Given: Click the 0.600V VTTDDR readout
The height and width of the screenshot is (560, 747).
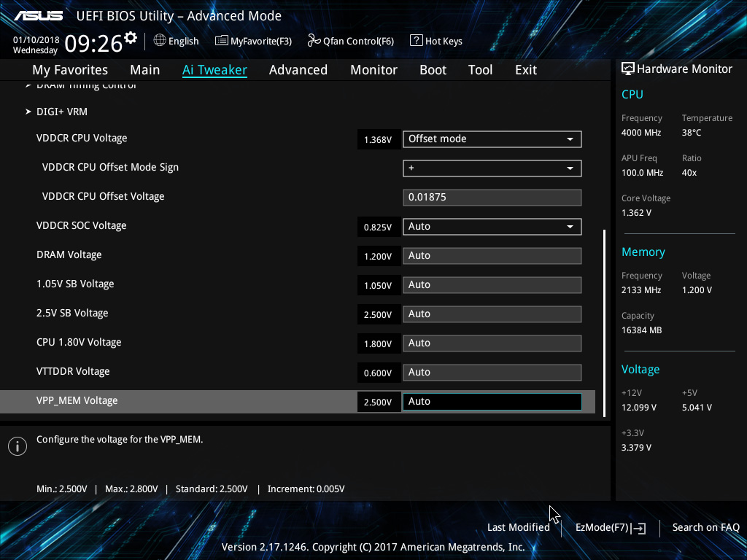Looking at the screenshot, I should (x=379, y=373).
